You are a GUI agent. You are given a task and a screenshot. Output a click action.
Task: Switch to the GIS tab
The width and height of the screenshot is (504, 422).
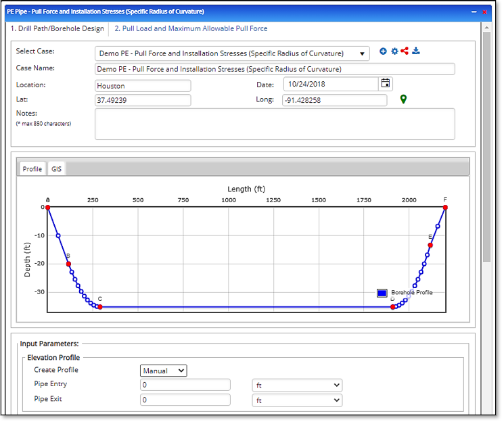tap(56, 169)
